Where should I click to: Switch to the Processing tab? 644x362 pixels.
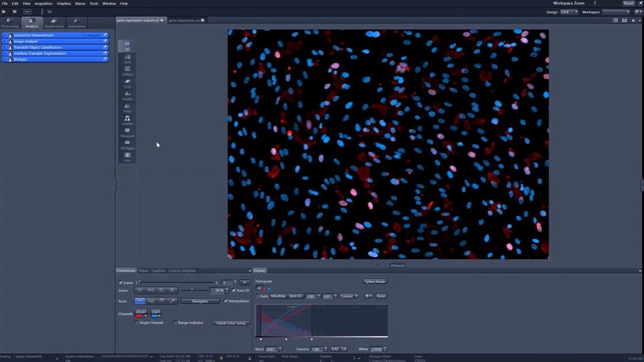pos(10,23)
